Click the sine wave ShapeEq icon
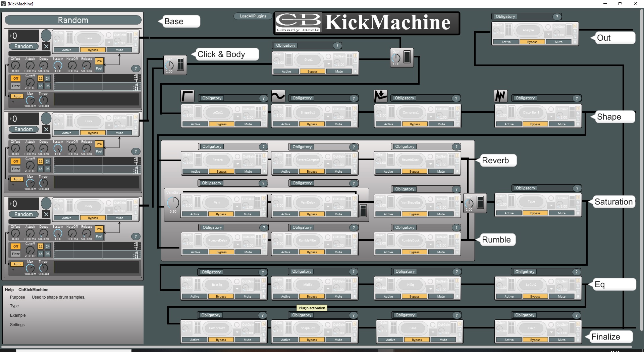The height and width of the screenshot is (352, 644). coord(278,96)
